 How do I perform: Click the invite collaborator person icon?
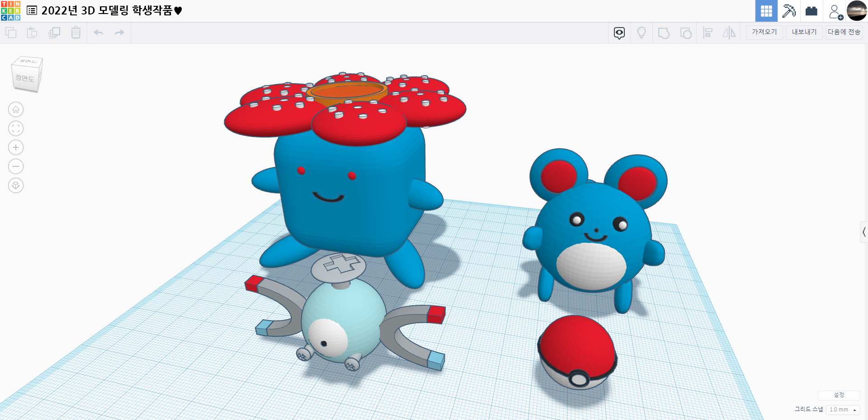pos(835,11)
